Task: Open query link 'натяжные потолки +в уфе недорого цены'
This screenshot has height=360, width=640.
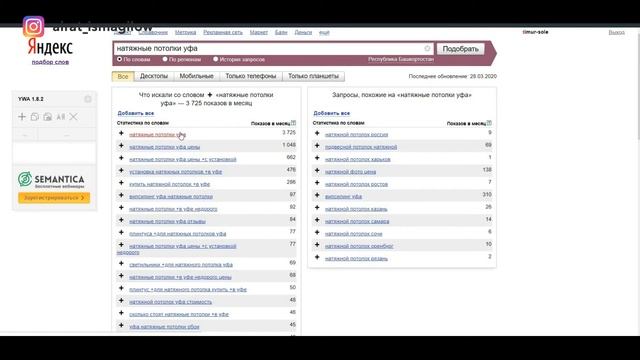Action: (180, 277)
